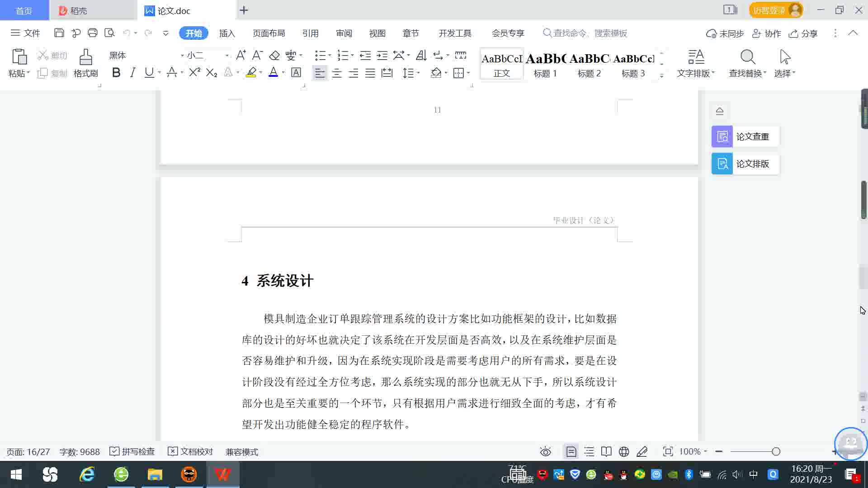Screen dimensions: 868x488
Task: Click the clear formatting eraser icon
Action: point(274,55)
